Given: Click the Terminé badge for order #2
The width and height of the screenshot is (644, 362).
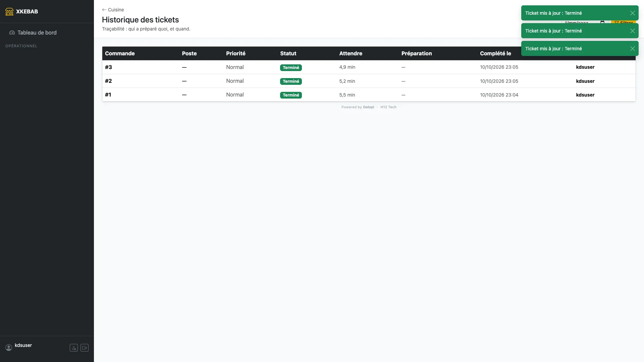Looking at the screenshot, I should coord(291,81).
